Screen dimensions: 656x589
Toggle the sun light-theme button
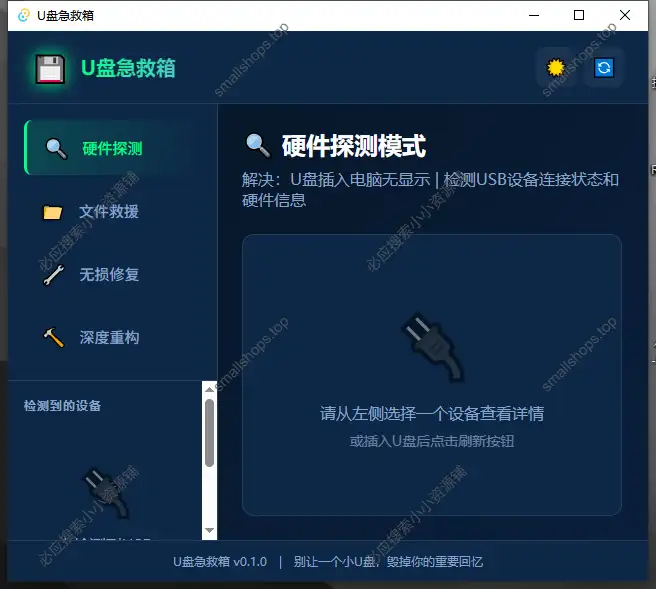coord(556,68)
